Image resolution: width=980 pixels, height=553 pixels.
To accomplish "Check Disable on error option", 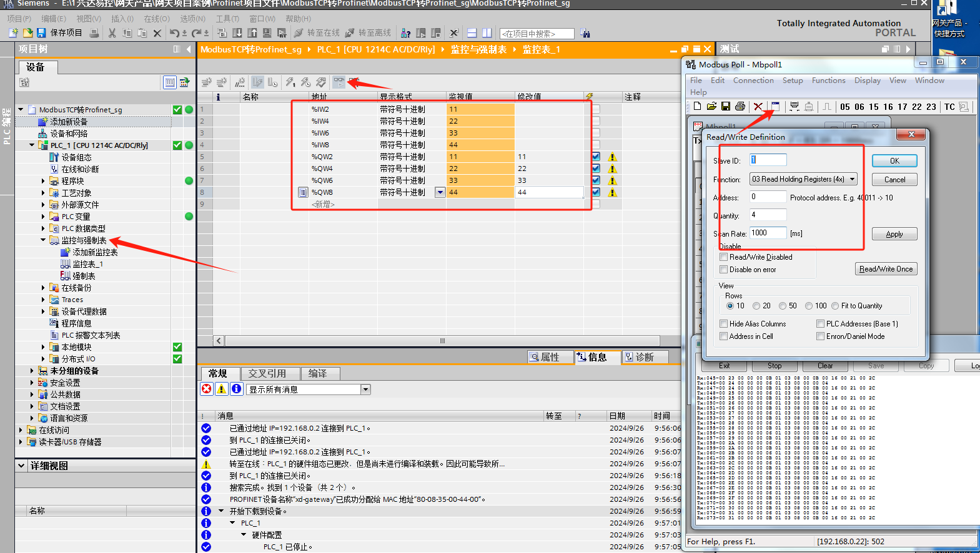I will click(723, 270).
